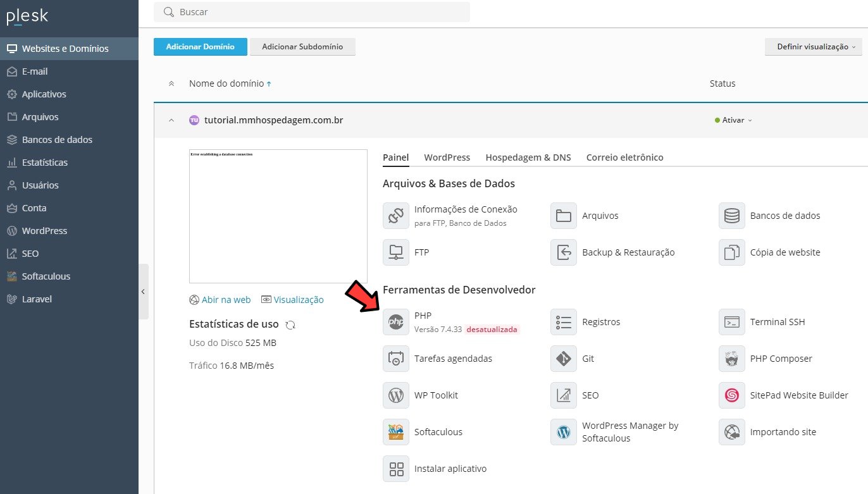Open Instalar aplicativo icon
868x494 pixels.
(396, 469)
